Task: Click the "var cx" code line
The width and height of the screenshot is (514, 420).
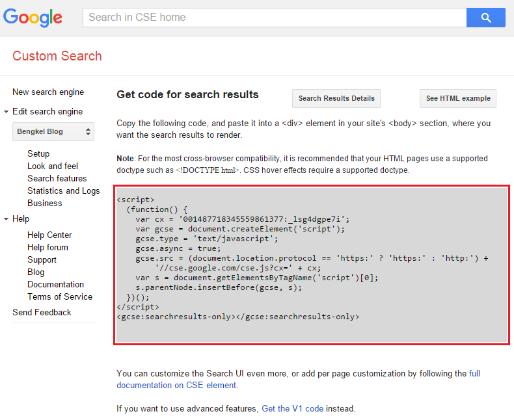Action: 243,219
